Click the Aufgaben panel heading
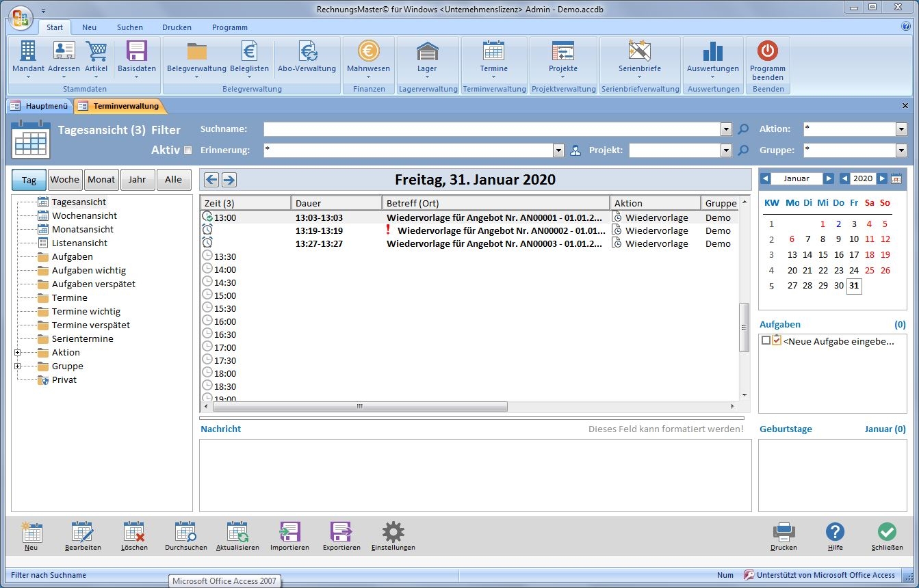 coord(780,325)
